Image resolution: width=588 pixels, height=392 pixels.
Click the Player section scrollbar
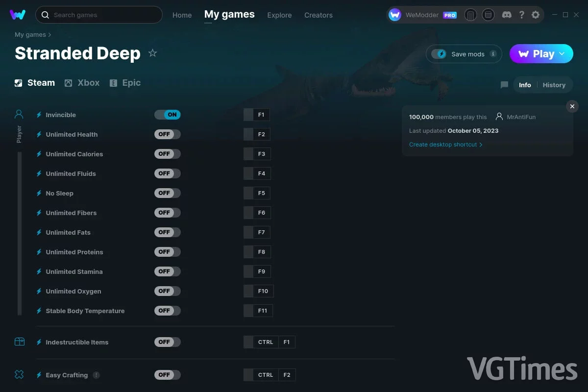click(20, 233)
